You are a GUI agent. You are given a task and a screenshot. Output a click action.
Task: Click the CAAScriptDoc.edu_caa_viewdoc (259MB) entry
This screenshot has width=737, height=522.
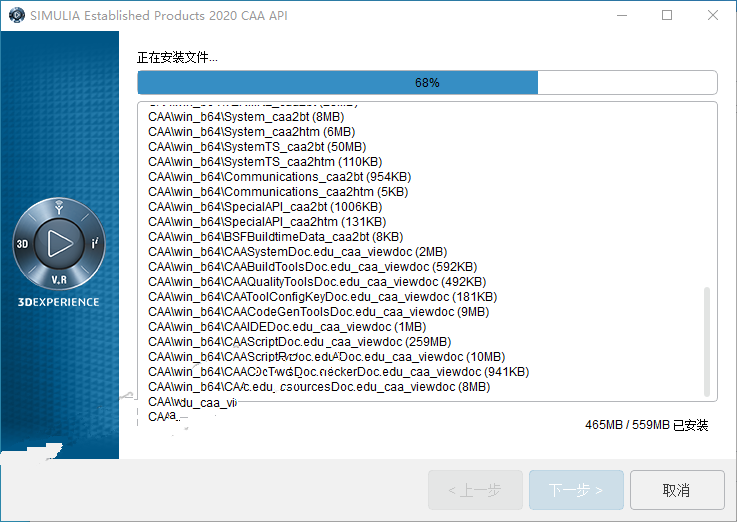click(299, 343)
